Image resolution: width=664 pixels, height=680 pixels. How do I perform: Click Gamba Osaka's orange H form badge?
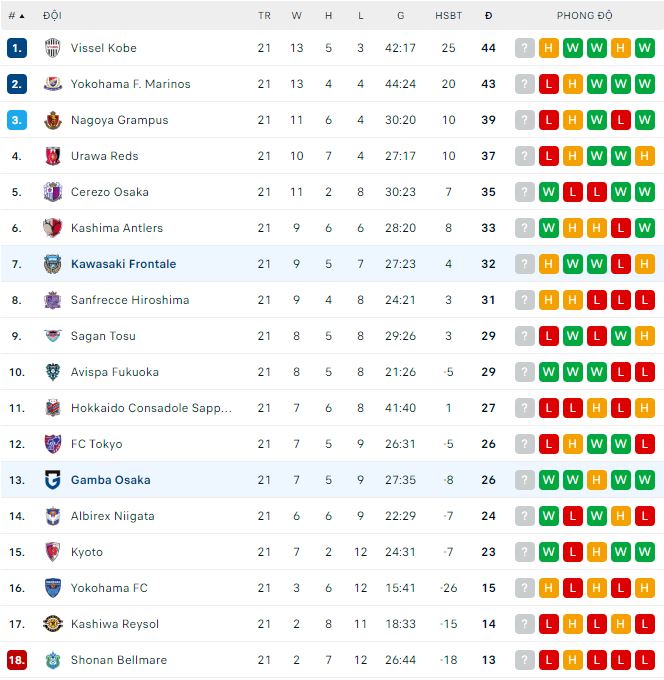pos(597,480)
